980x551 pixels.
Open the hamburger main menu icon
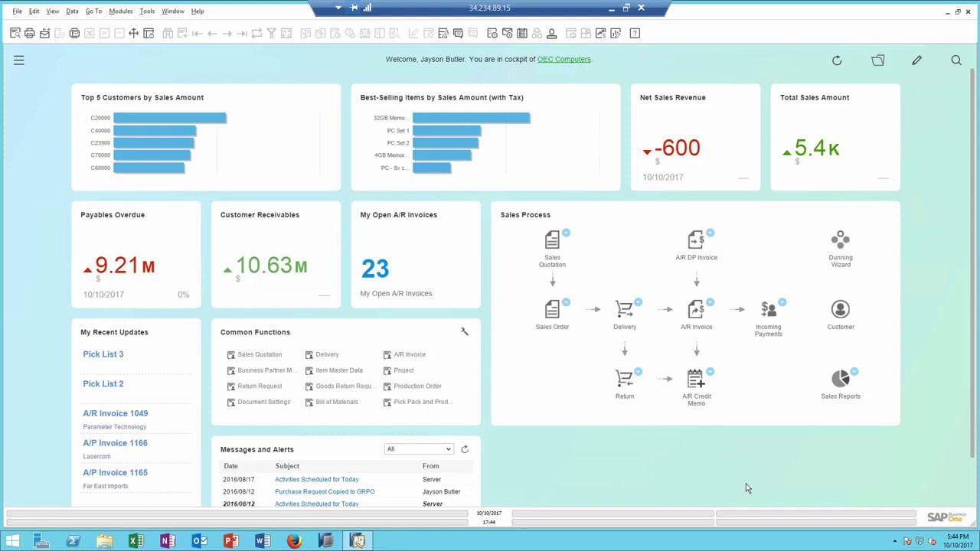(x=18, y=60)
